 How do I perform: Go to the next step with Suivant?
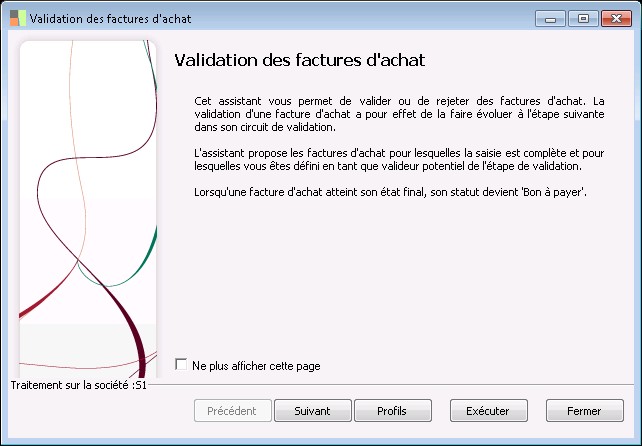[x=312, y=411]
